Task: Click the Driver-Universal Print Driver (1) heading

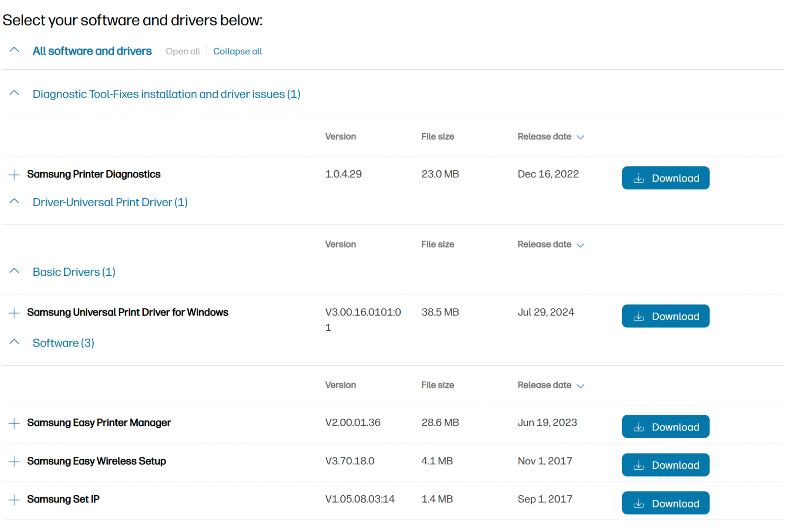Action: point(110,202)
